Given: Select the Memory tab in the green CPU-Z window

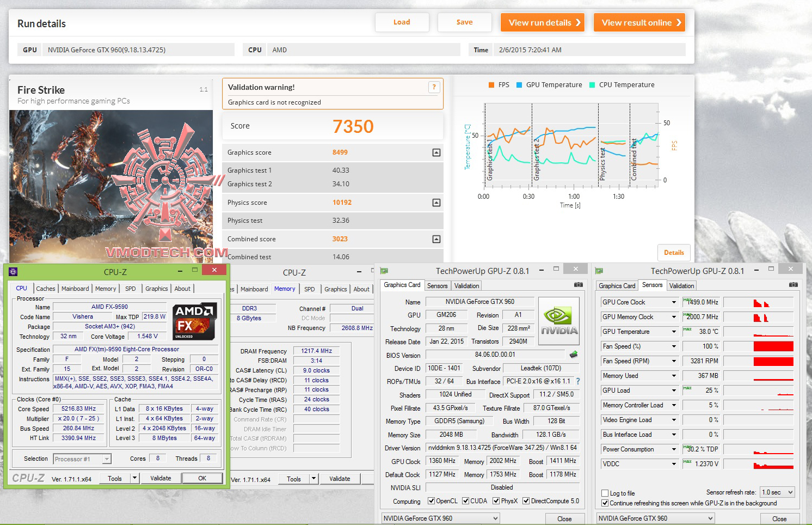Looking at the screenshot, I should point(106,289).
